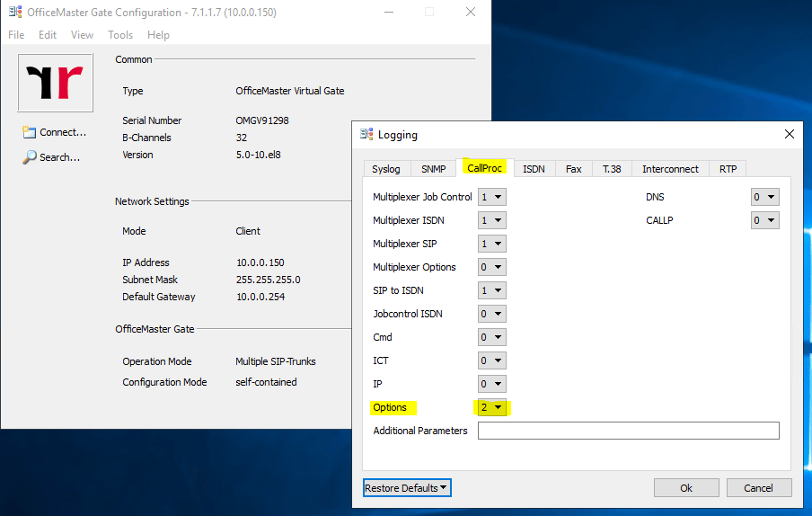
Task: Switch to the Syslog tab
Action: pos(386,169)
